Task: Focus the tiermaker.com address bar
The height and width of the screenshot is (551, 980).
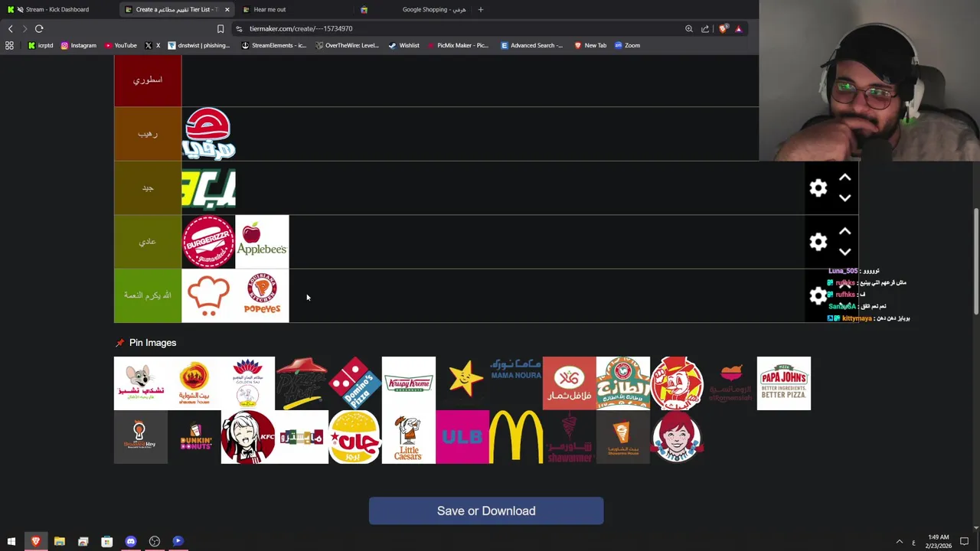Action: (x=459, y=28)
